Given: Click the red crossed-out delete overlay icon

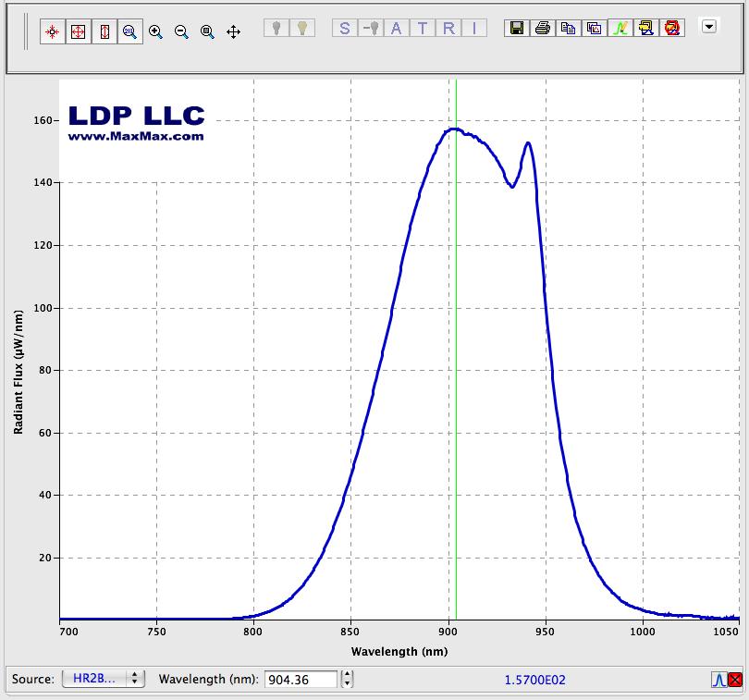Looking at the screenshot, I should point(671,28).
